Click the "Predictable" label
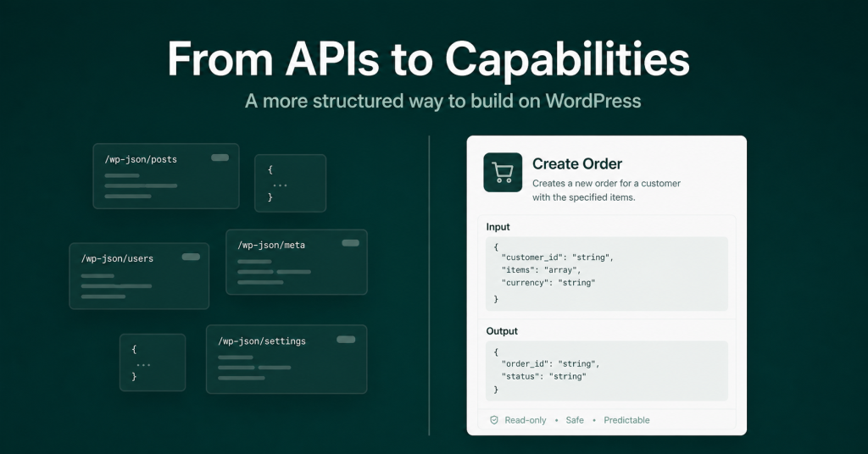 pos(626,420)
